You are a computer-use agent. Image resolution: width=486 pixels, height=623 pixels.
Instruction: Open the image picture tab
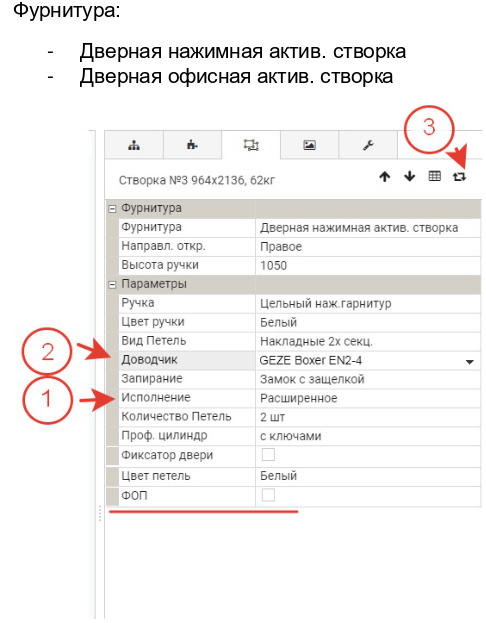click(x=309, y=145)
